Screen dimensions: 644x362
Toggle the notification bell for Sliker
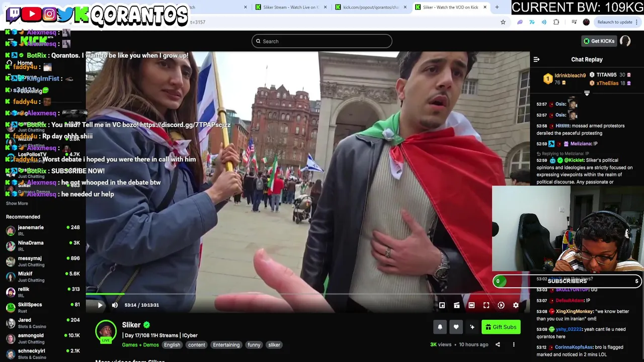(440, 327)
